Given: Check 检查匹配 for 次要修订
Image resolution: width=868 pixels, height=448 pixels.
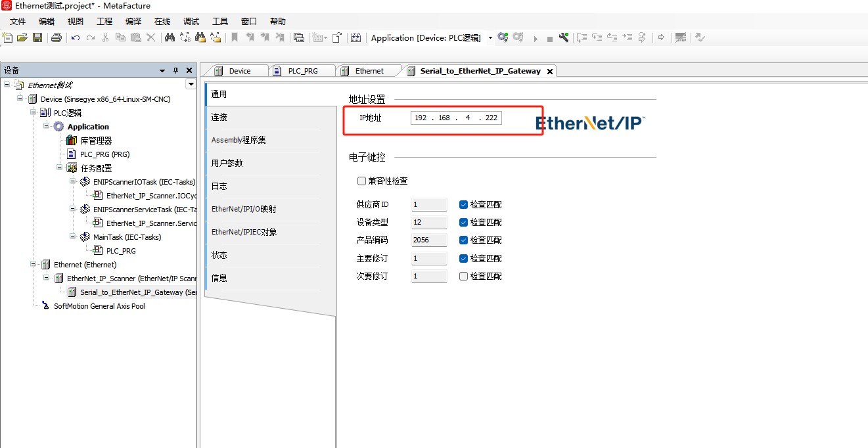Looking at the screenshot, I should (x=464, y=276).
